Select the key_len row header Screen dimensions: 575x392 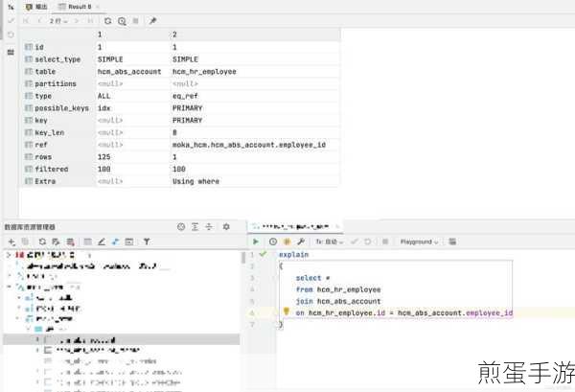(57, 133)
